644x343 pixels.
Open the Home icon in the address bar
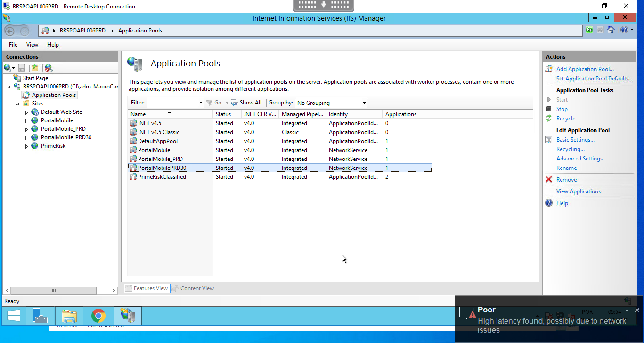tap(611, 30)
